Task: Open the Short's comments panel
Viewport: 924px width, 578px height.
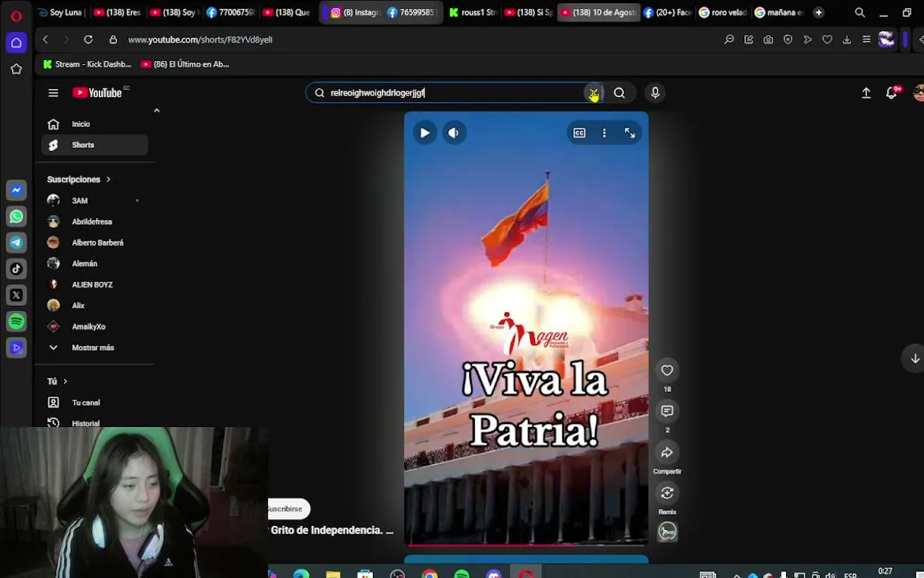Action: pyautogui.click(x=667, y=411)
